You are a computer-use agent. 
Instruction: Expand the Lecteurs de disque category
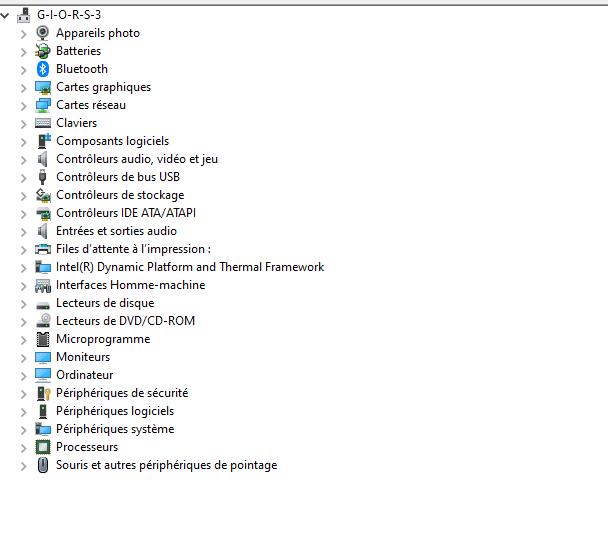pyautogui.click(x=24, y=304)
